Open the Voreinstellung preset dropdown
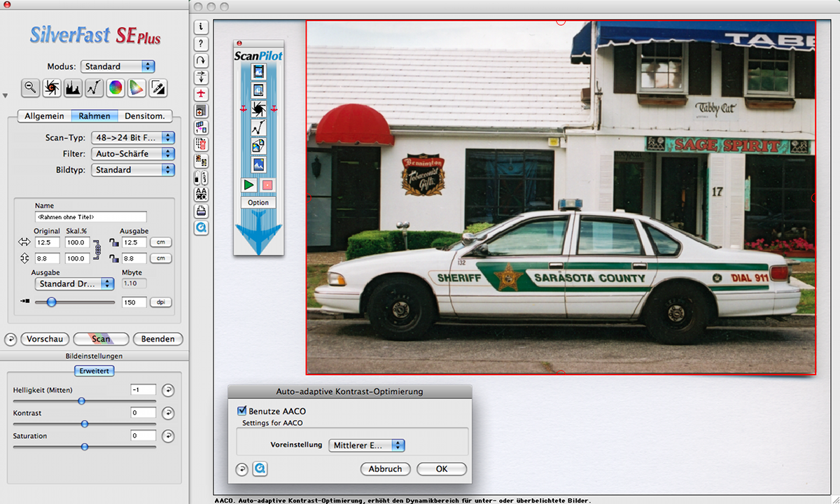The image size is (840, 504). pyautogui.click(x=367, y=445)
